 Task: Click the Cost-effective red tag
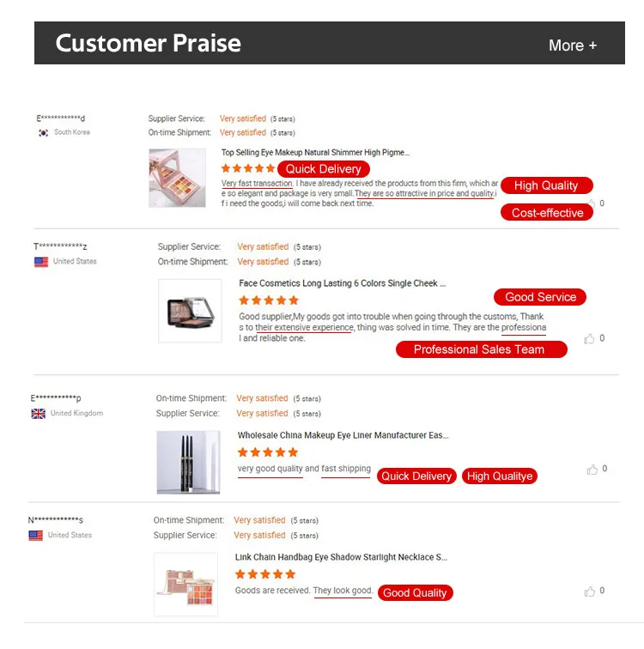547,213
